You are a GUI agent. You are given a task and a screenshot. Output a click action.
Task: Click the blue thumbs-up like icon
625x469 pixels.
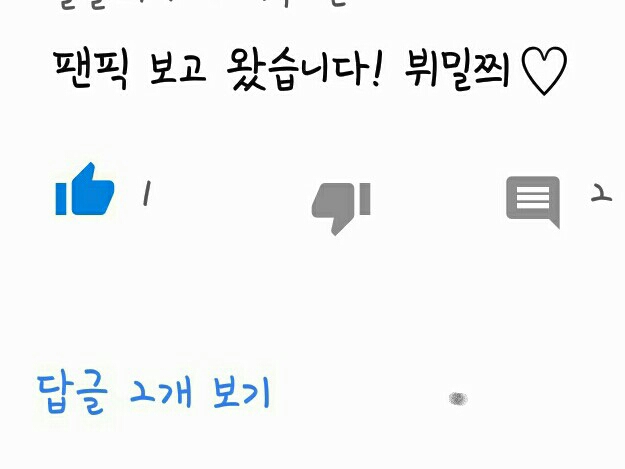click(x=85, y=189)
